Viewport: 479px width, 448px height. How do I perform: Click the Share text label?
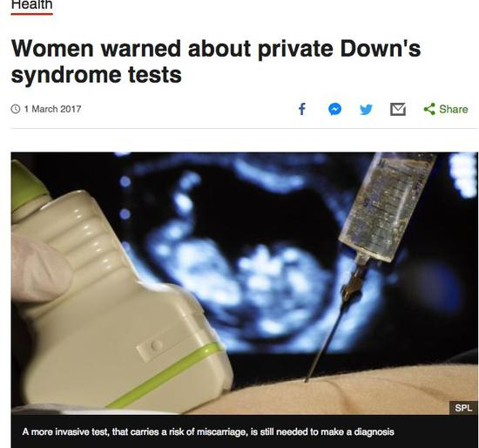454,109
